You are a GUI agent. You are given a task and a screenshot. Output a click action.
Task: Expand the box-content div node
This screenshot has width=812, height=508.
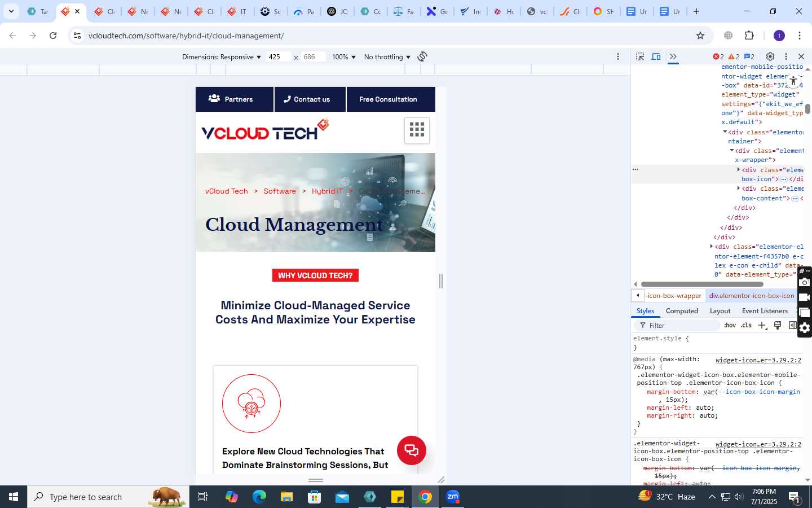pyautogui.click(x=739, y=189)
